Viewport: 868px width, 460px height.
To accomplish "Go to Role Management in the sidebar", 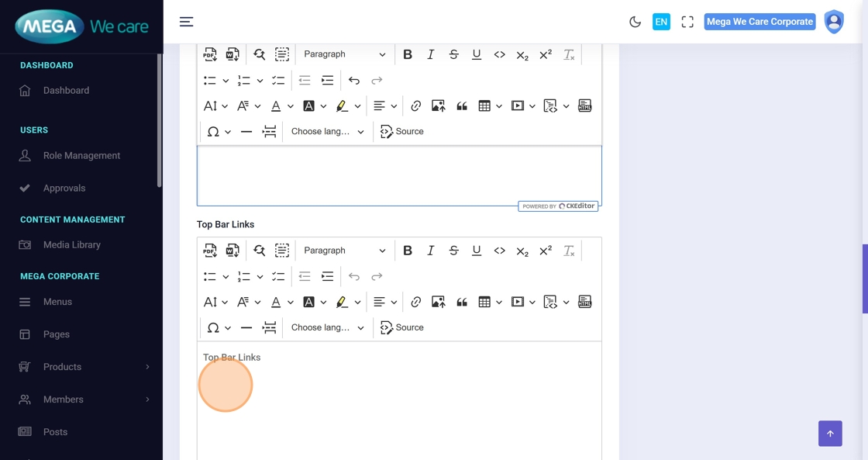I will click(x=81, y=156).
